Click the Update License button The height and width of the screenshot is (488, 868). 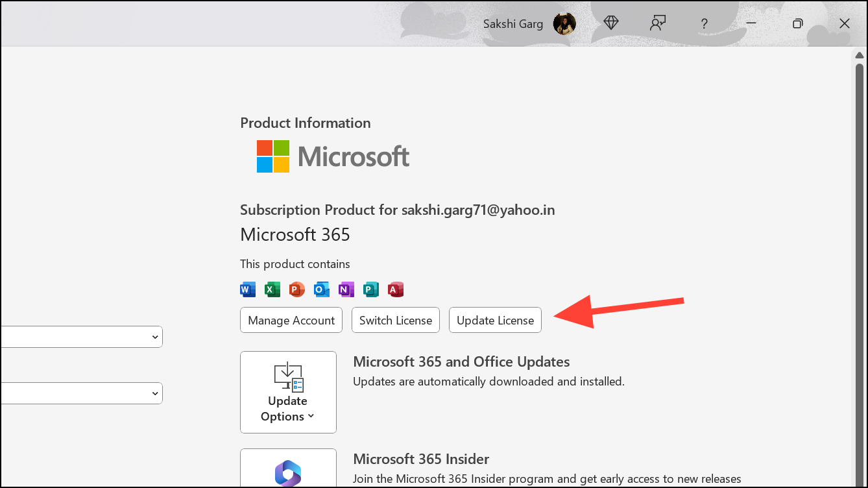click(x=495, y=320)
